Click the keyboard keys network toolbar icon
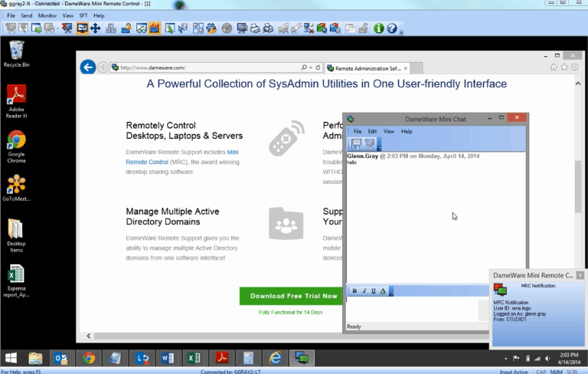 point(110,28)
